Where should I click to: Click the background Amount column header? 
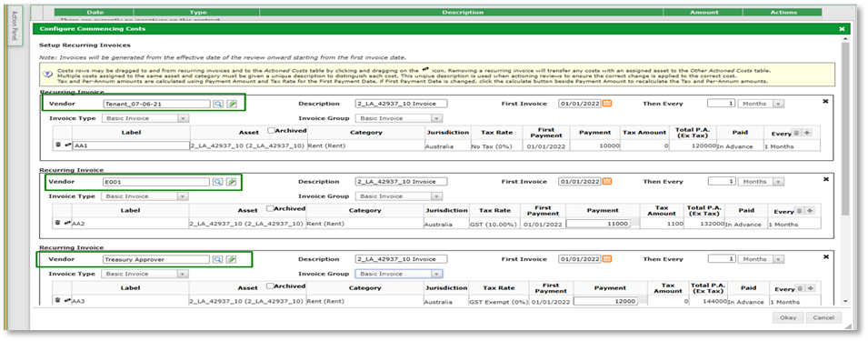point(704,12)
